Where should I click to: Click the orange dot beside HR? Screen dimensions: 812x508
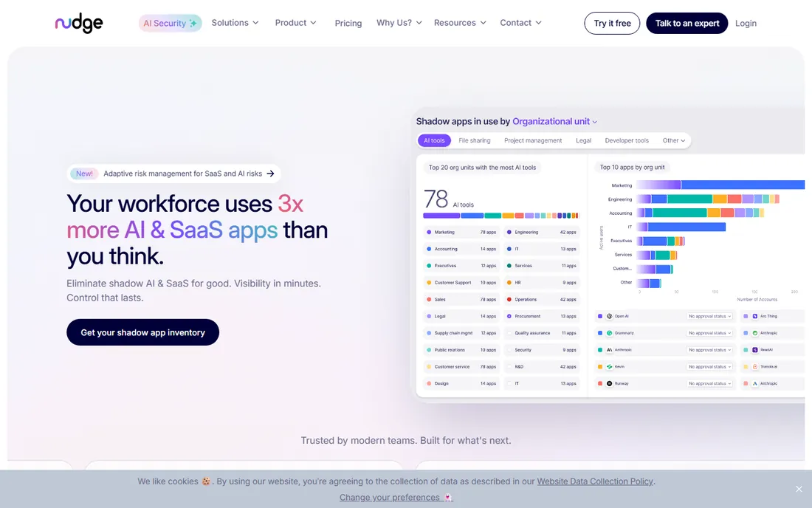(509, 282)
